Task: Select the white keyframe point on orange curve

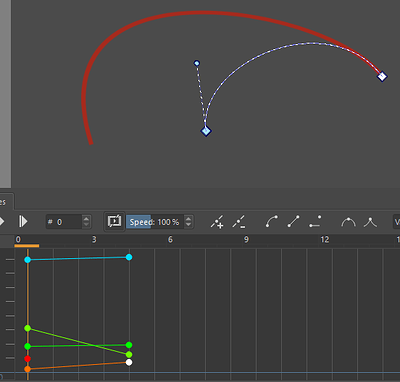Action: tap(129, 362)
